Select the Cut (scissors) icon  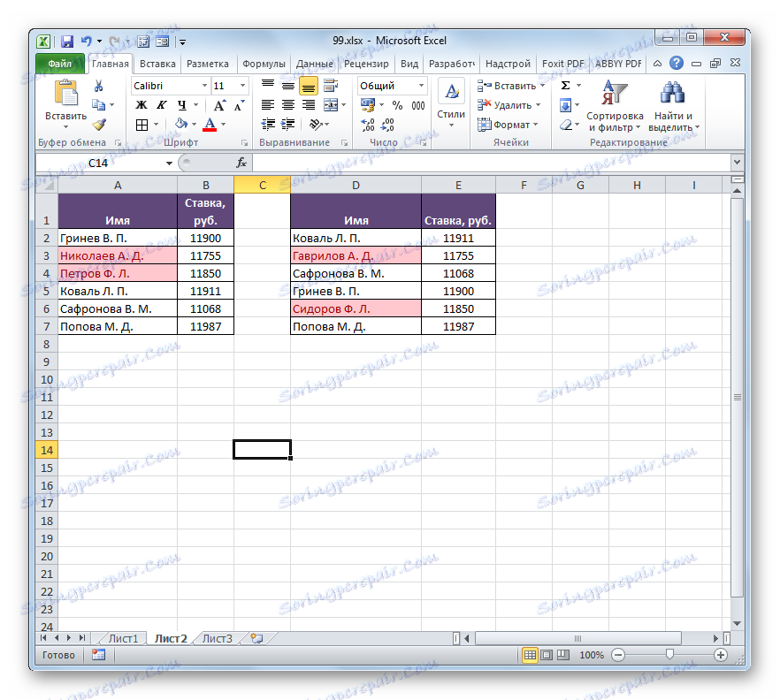point(97,87)
